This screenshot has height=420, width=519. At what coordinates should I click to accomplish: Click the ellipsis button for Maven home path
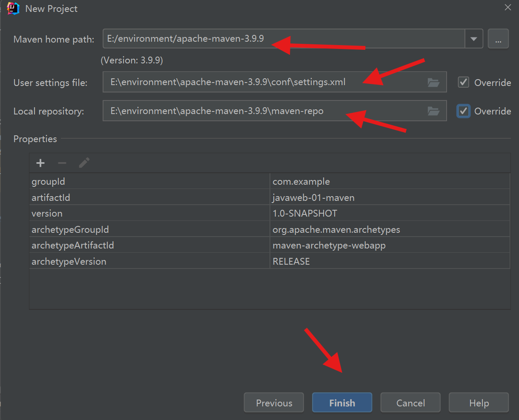point(498,39)
